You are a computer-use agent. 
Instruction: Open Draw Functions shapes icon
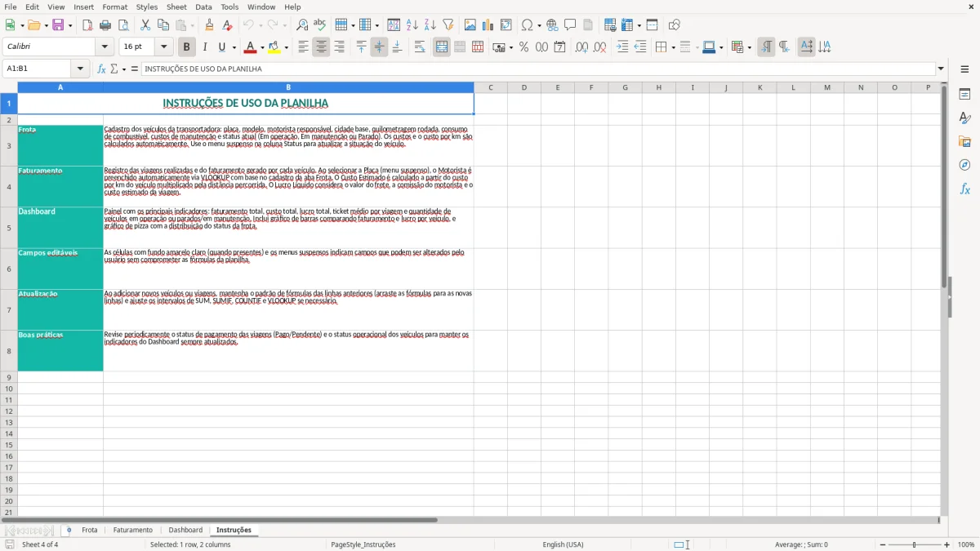[x=675, y=25]
